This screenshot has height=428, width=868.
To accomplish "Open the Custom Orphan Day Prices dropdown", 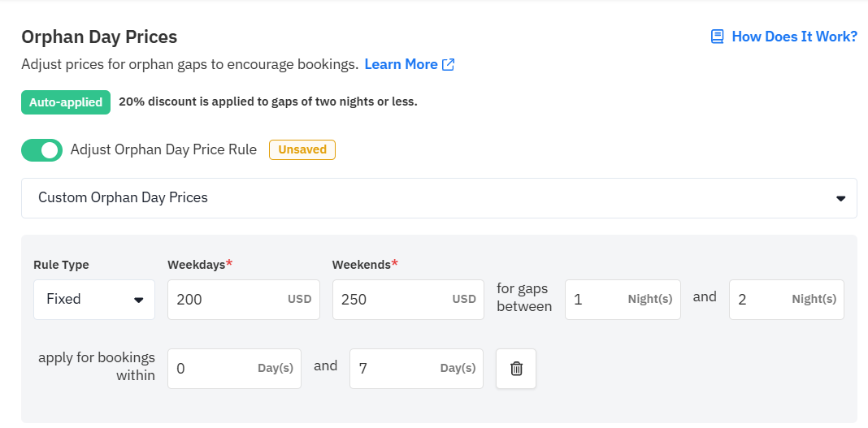I will point(439,198).
